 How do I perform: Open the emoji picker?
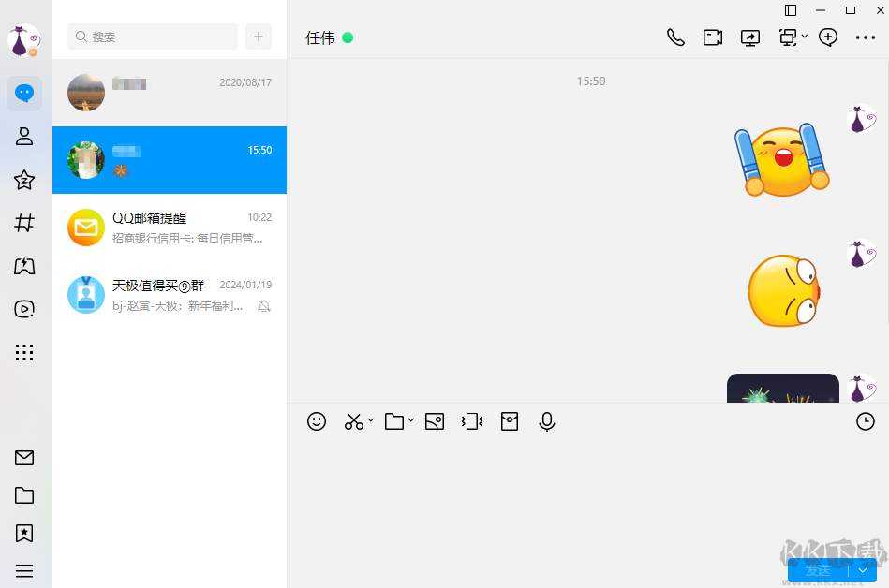tap(317, 421)
